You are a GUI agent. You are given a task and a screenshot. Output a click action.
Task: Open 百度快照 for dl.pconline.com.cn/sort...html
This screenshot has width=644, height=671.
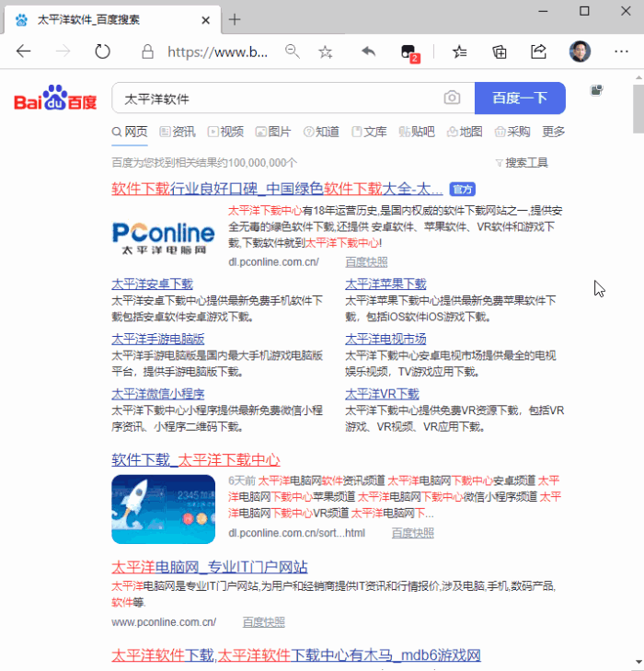click(x=413, y=533)
